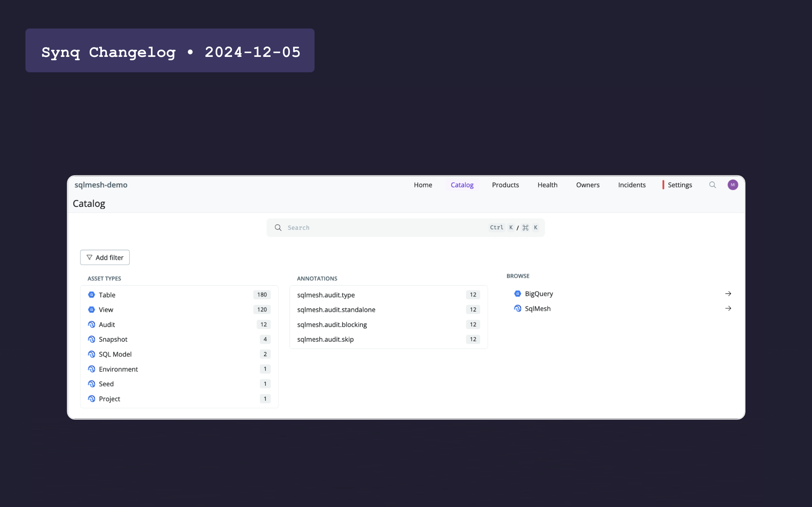Click the SqlMesh icon beside Audit
812x507 pixels.
(91, 325)
